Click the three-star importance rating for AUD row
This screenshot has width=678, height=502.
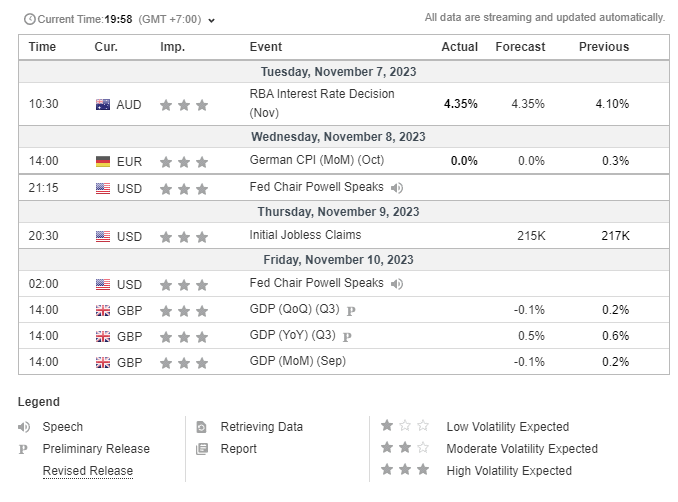point(184,105)
